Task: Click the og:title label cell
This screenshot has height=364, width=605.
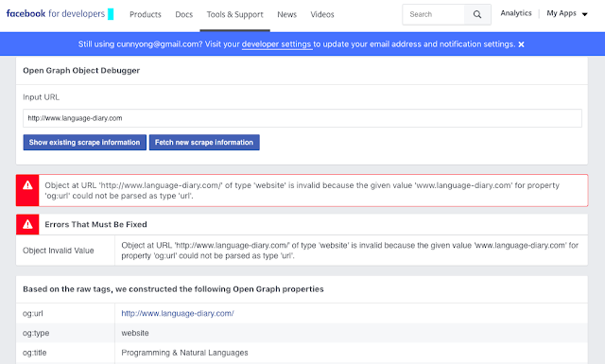Action: [65, 353]
